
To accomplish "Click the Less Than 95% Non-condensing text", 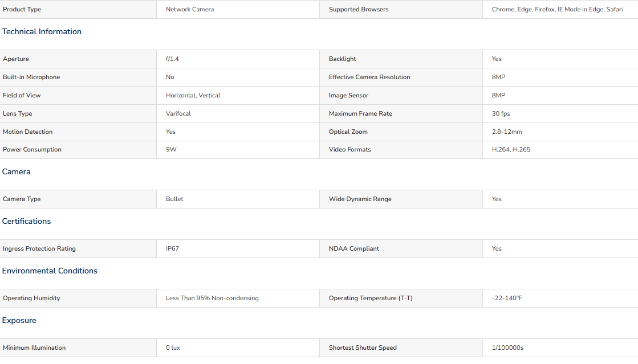I will (x=212, y=298).
